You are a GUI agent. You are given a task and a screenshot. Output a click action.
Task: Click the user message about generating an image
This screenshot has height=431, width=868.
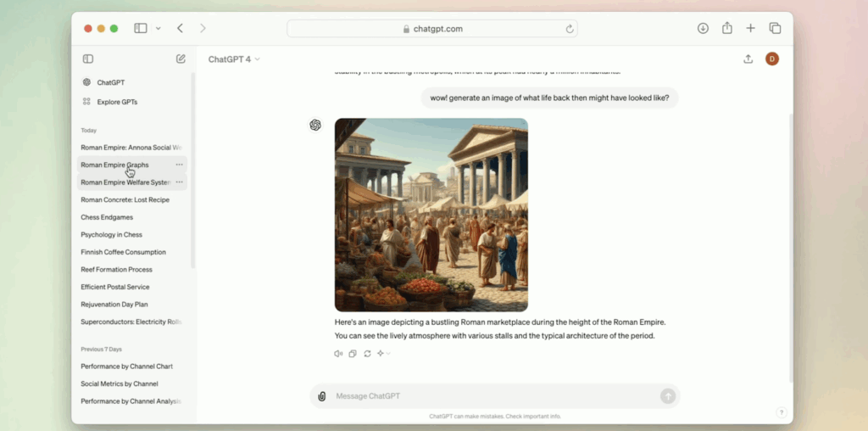point(549,98)
